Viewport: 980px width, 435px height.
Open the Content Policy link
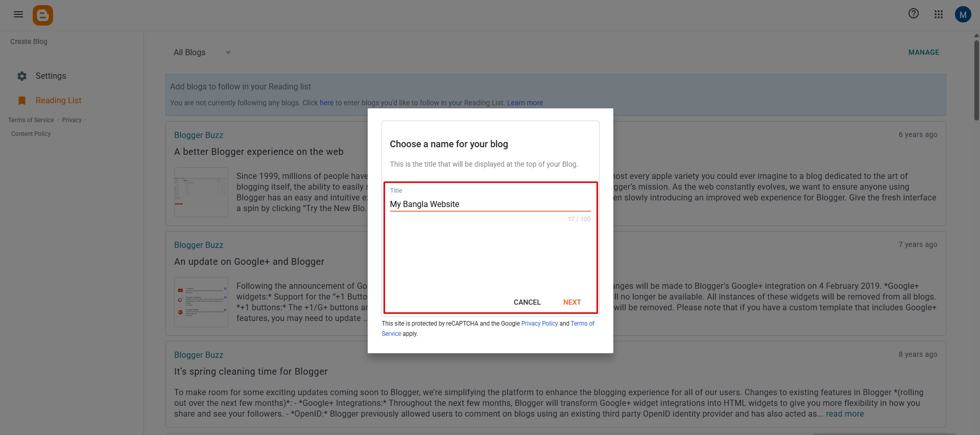(x=31, y=134)
